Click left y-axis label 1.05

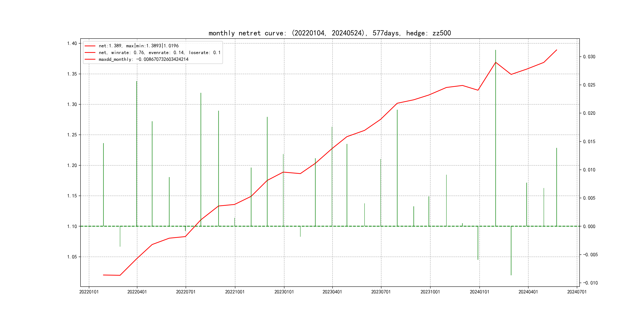[x=72, y=257]
